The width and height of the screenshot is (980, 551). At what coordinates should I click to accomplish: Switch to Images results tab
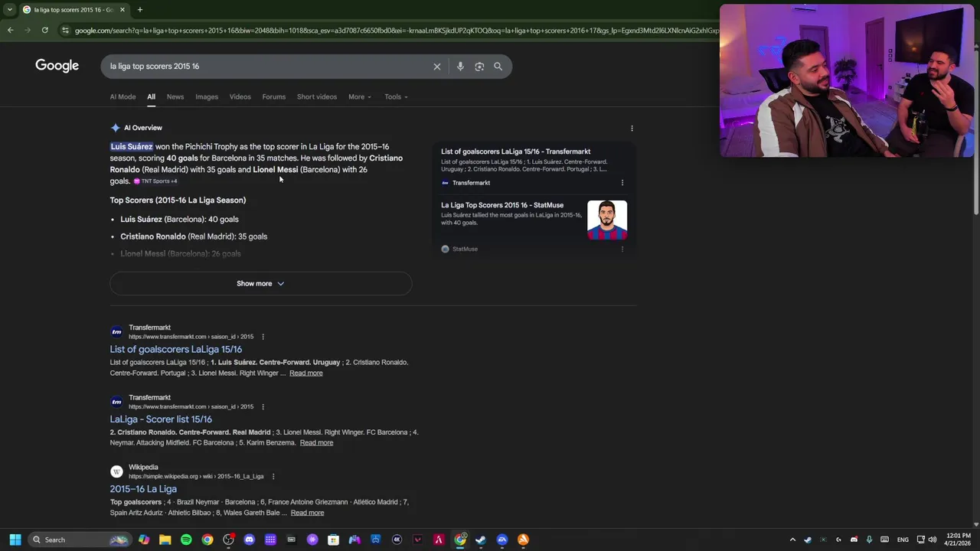[x=207, y=97]
